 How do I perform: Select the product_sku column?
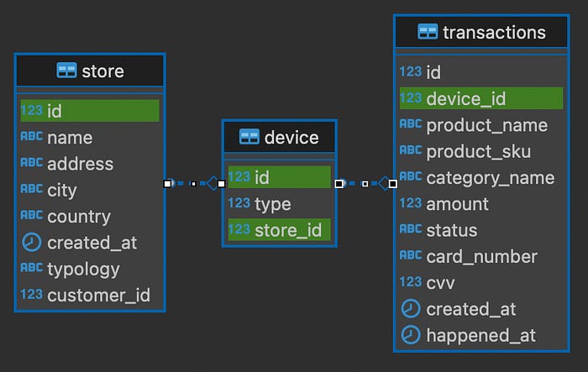click(481, 151)
